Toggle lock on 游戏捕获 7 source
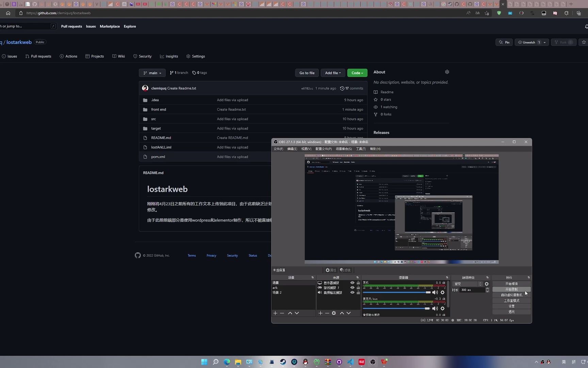 point(358,288)
